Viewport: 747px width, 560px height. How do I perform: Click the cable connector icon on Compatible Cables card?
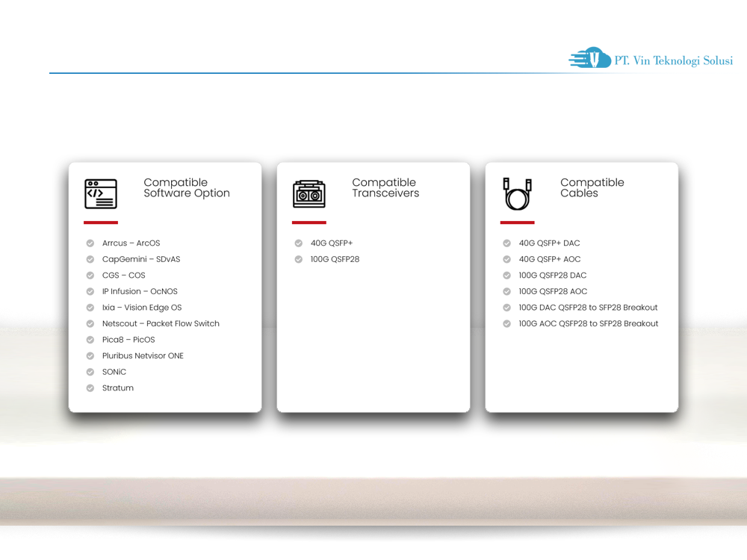click(518, 193)
